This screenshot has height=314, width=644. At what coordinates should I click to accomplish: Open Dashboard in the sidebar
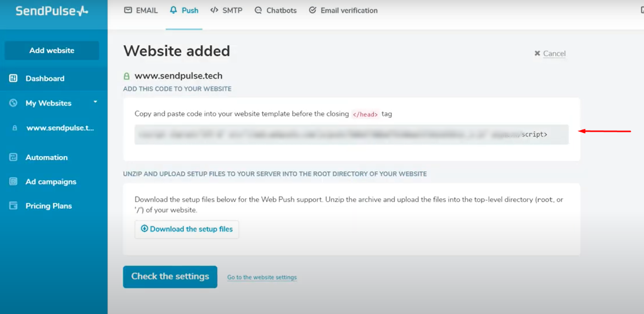[54, 78]
